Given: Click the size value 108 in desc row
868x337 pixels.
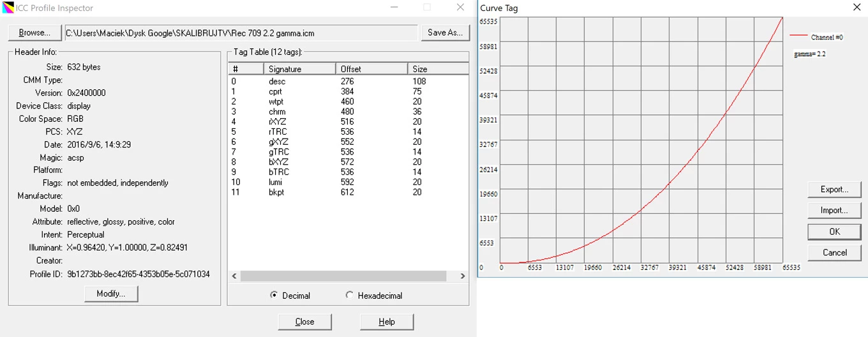Looking at the screenshot, I should click(x=419, y=81).
